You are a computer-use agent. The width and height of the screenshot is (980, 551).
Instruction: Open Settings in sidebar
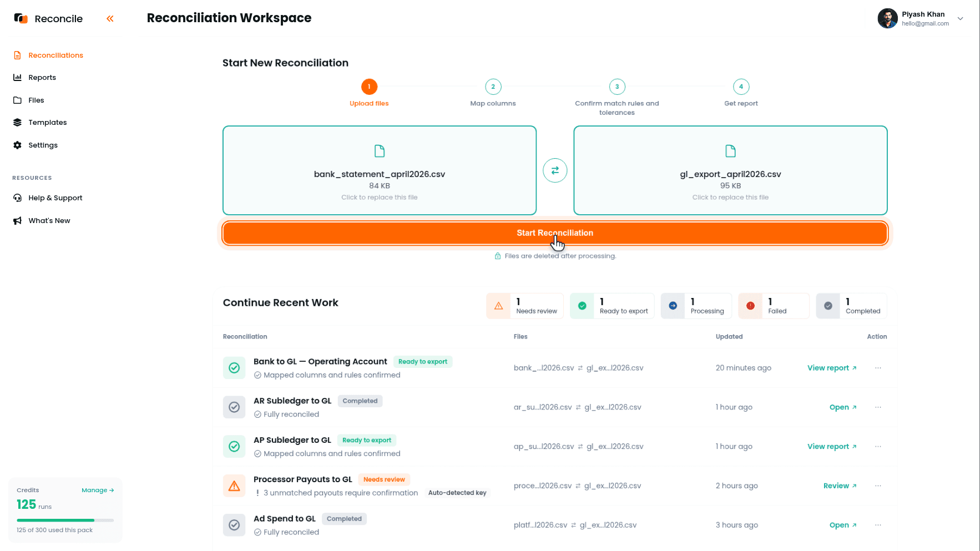[x=43, y=145]
